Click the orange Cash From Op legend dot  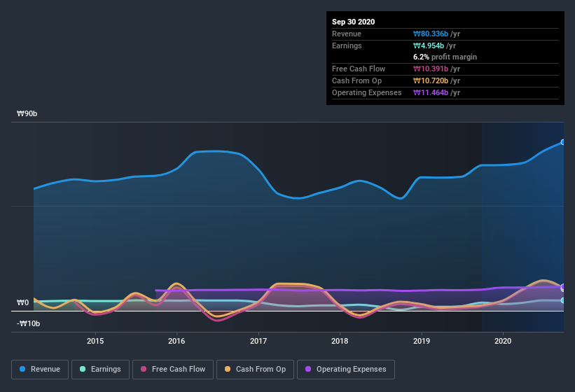point(228,369)
